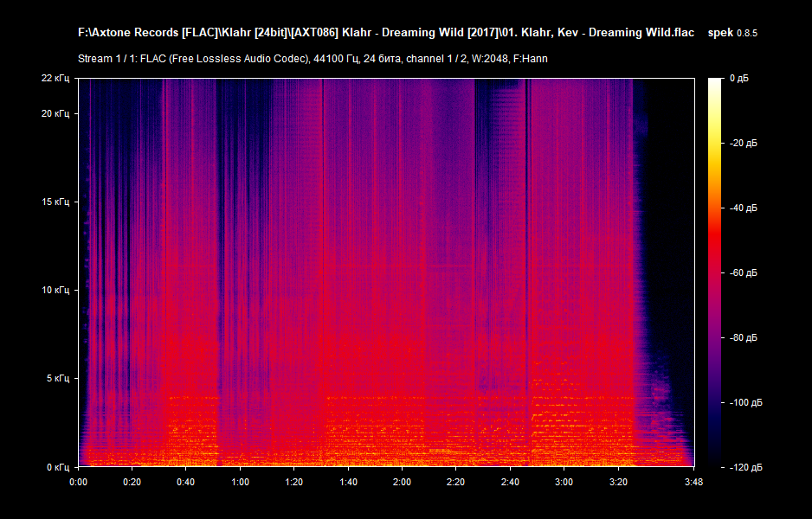The height and width of the screenshot is (519, 812).
Task: Click the -80 дБ scale label
Action: (x=743, y=338)
